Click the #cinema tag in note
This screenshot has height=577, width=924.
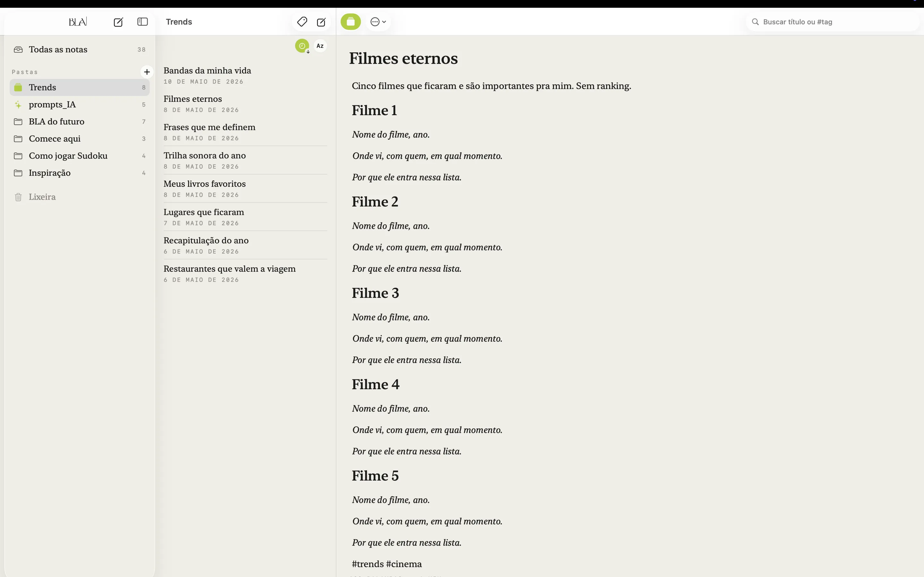pos(404,564)
